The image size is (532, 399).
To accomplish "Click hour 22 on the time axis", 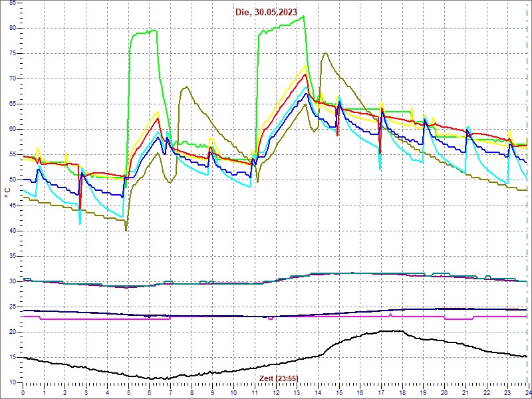I will (487, 391).
